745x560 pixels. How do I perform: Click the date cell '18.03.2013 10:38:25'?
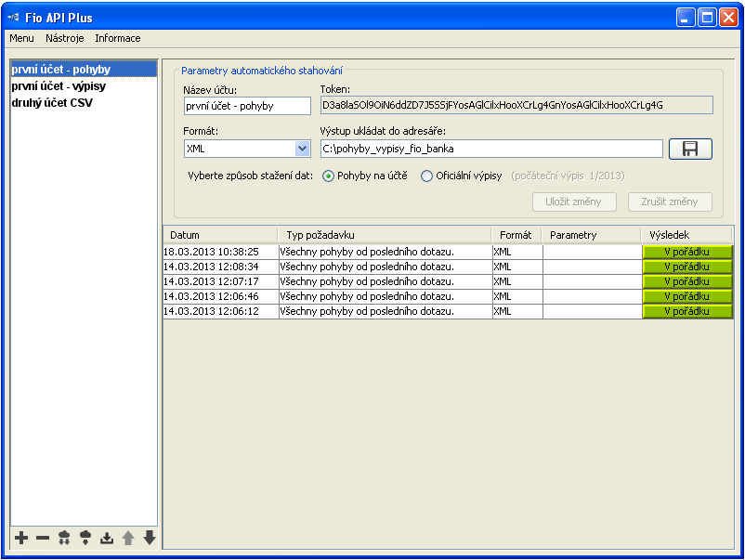[x=221, y=252]
